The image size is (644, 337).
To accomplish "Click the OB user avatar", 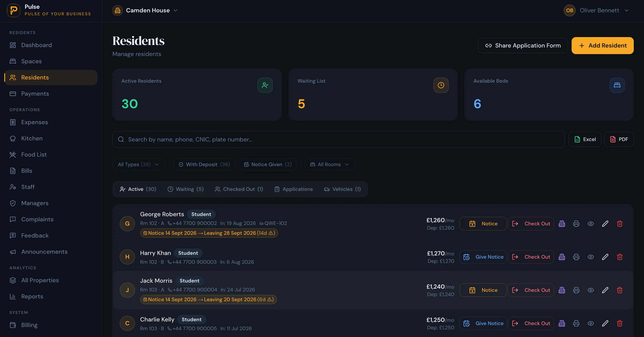I will point(569,10).
